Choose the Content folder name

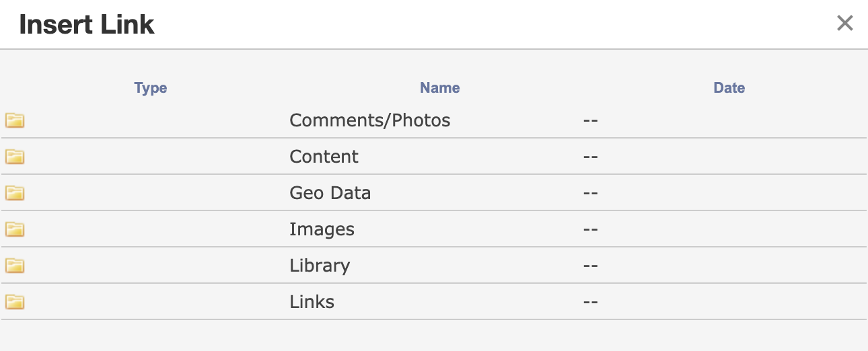324,157
